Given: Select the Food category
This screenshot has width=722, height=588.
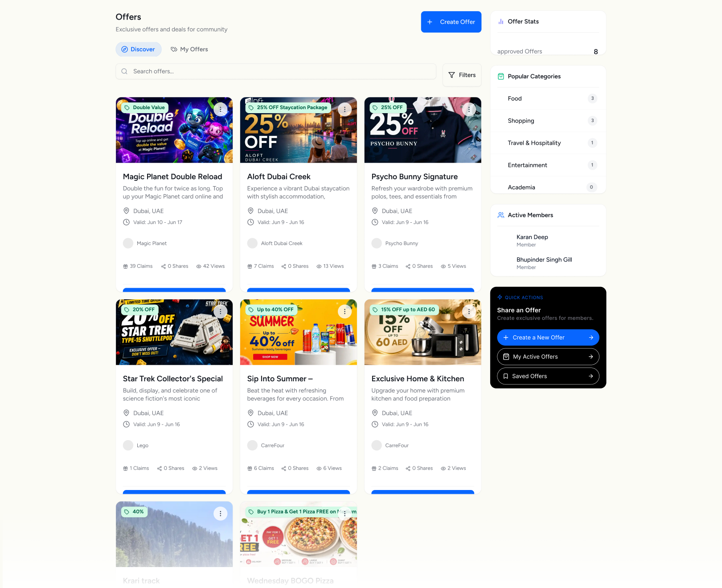Looking at the screenshot, I should pyautogui.click(x=548, y=98).
